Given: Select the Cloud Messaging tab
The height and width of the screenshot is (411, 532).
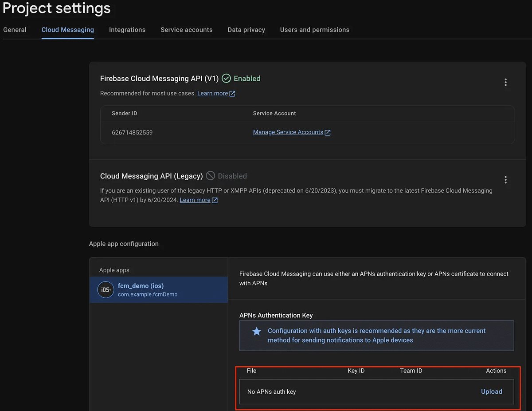Looking at the screenshot, I should pyautogui.click(x=68, y=30).
